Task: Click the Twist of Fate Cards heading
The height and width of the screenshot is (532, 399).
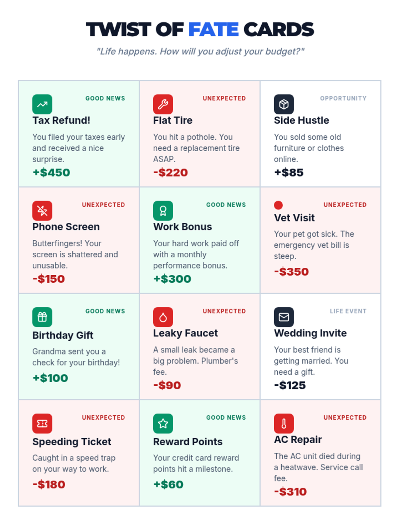Action: (x=200, y=29)
